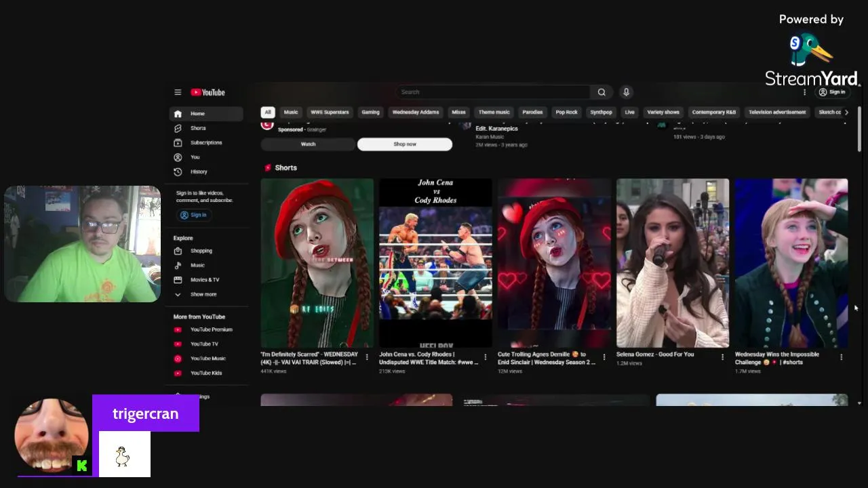Click the webcam feed of streamer
Viewport: 868px width, 488px height.
(x=83, y=244)
